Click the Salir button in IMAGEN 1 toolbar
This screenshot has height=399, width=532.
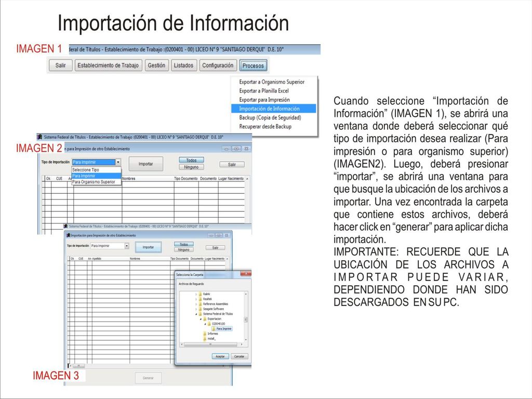(61, 65)
